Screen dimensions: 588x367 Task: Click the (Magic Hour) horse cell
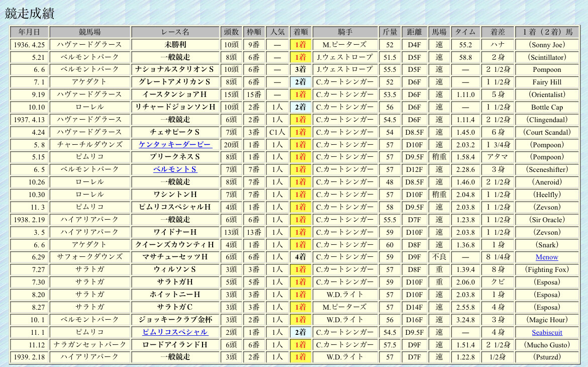(547, 320)
